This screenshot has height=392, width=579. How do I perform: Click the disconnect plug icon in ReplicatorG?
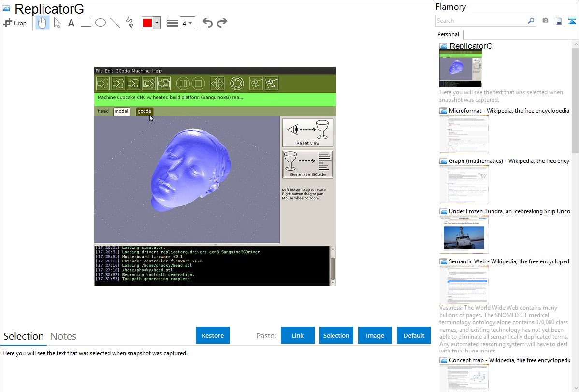click(x=272, y=84)
